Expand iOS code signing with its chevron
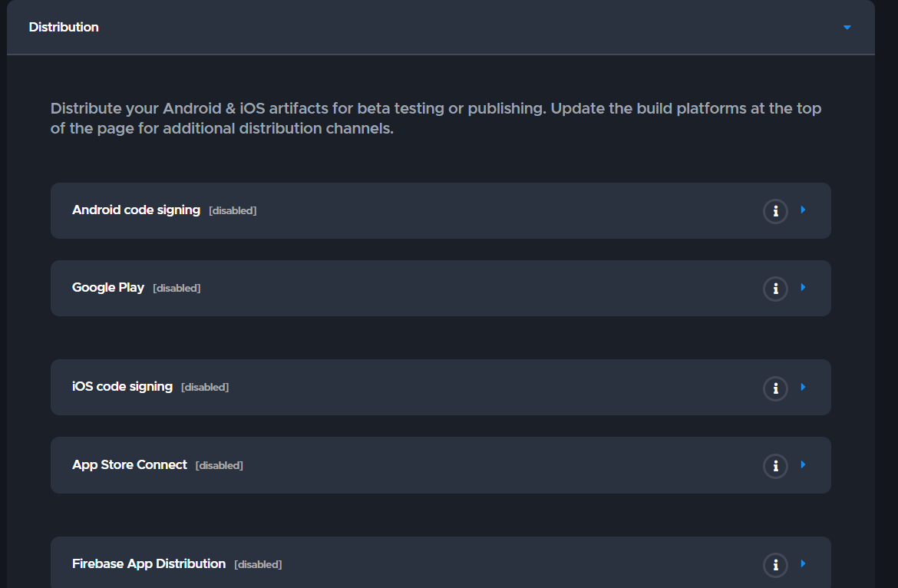Image resolution: width=898 pixels, height=588 pixels. coord(803,387)
